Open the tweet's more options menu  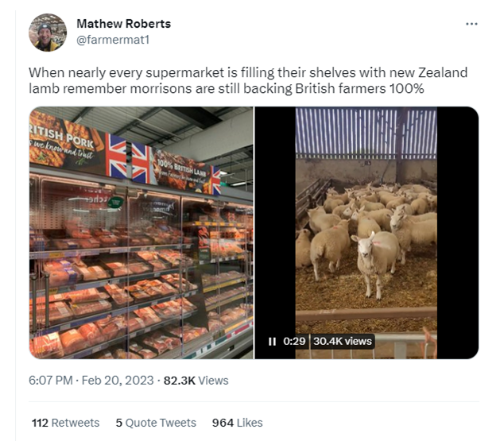[471, 24]
